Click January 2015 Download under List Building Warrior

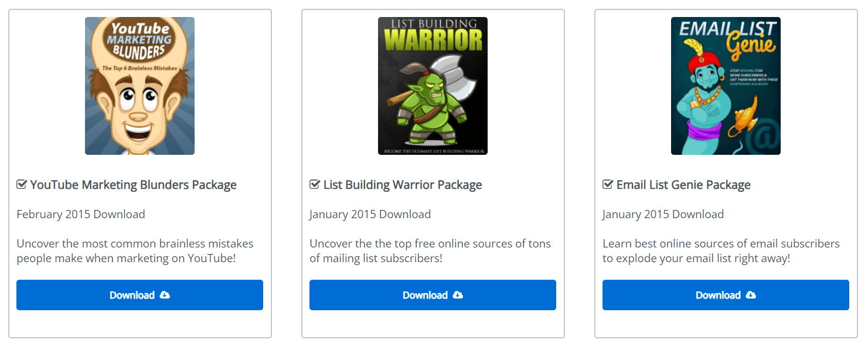pyautogui.click(x=370, y=214)
